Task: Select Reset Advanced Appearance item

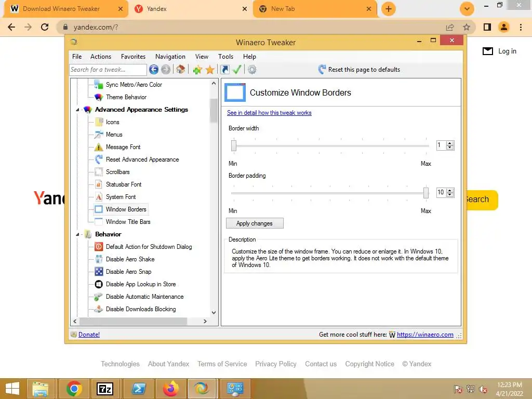Action: 142,159
